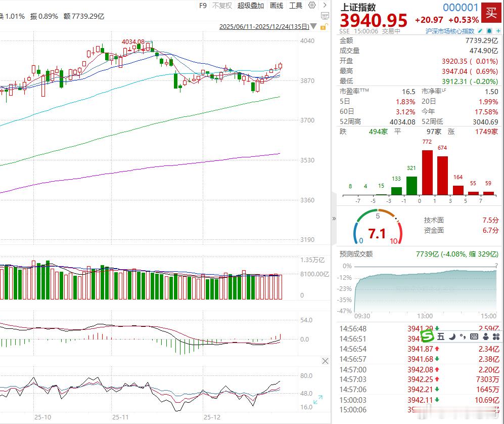Click tick row 14:57:00 at 3942.08
Image resolution: width=504 pixels, height=424 pixels.
[419, 370]
